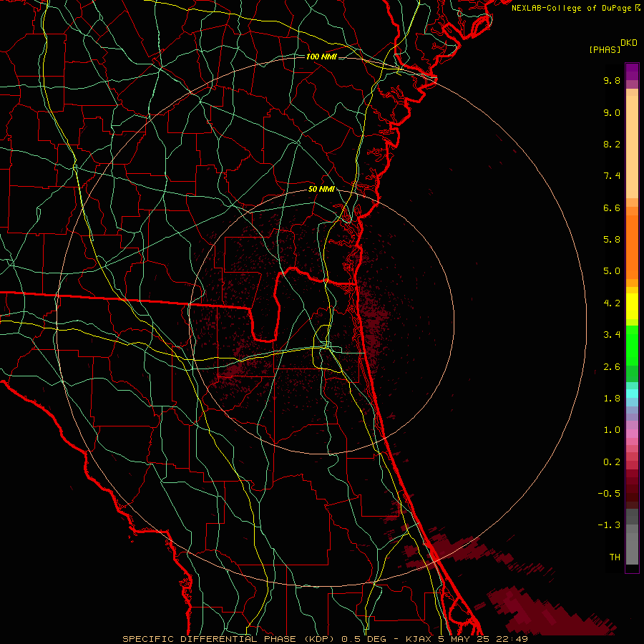
Task: Click the 7.4 scale value
Action: [x=612, y=176]
